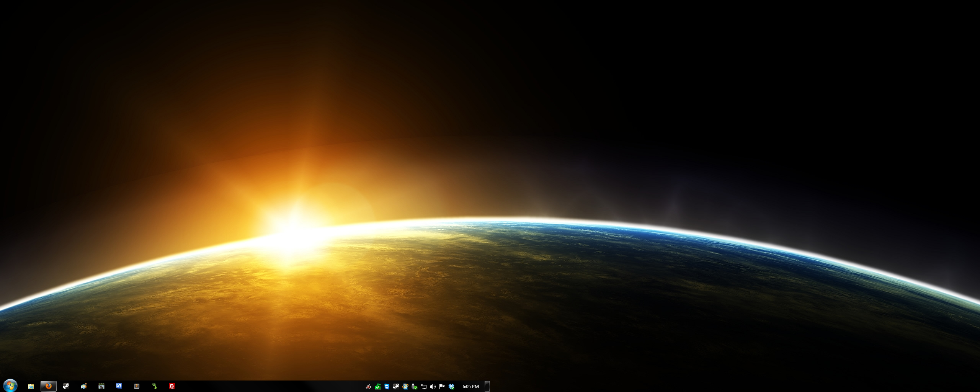Click Safely Remove Hardware tray icon

click(x=414, y=387)
